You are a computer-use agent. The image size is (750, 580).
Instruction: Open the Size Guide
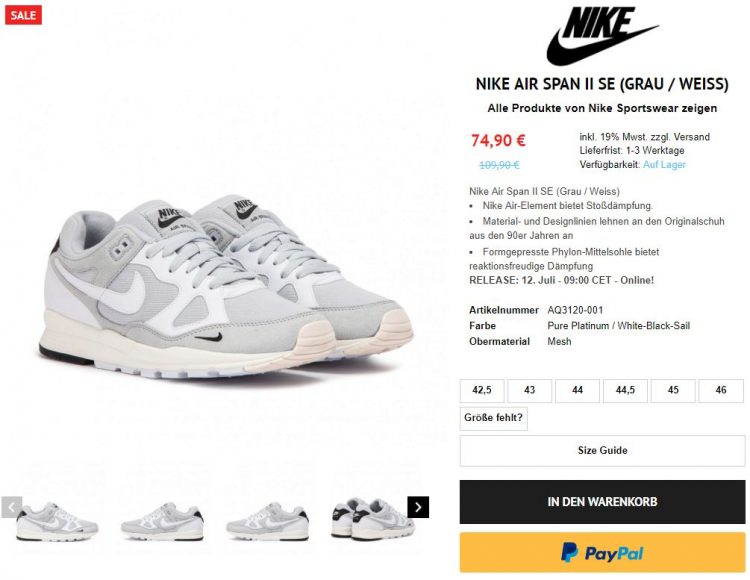[602, 450]
